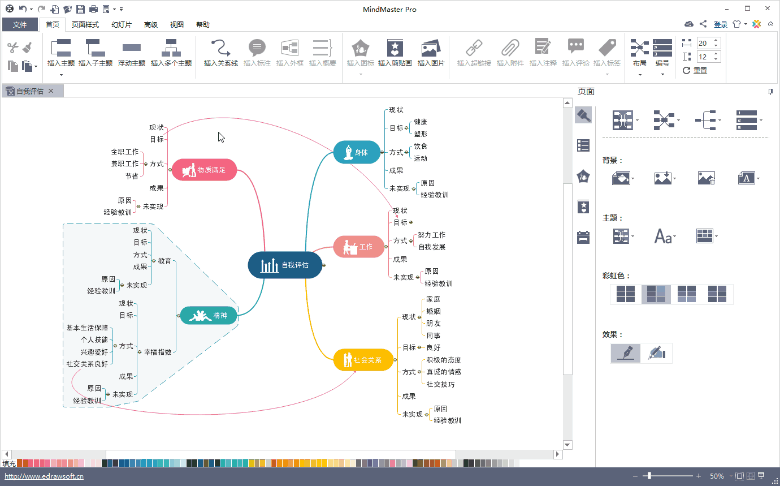The width and height of the screenshot is (780, 486).
Task: Select the second rainbow color option
Action: [656, 294]
